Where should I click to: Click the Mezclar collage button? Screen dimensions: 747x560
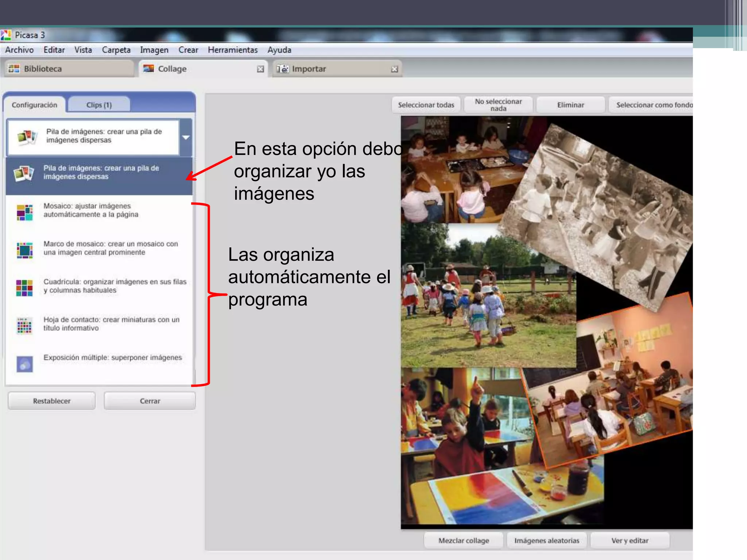pyautogui.click(x=464, y=541)
